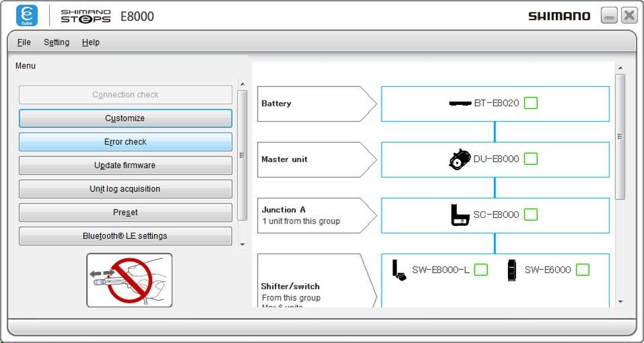Click the Preset button
Image resolution: width=644 pixels, height=343 pixels.
pyautogui.click(x=125, y=213)
